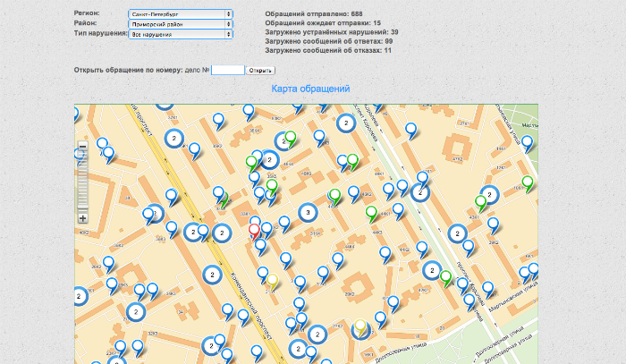
Task: Zoom in using the map plus button
Action: pos(83,217)
